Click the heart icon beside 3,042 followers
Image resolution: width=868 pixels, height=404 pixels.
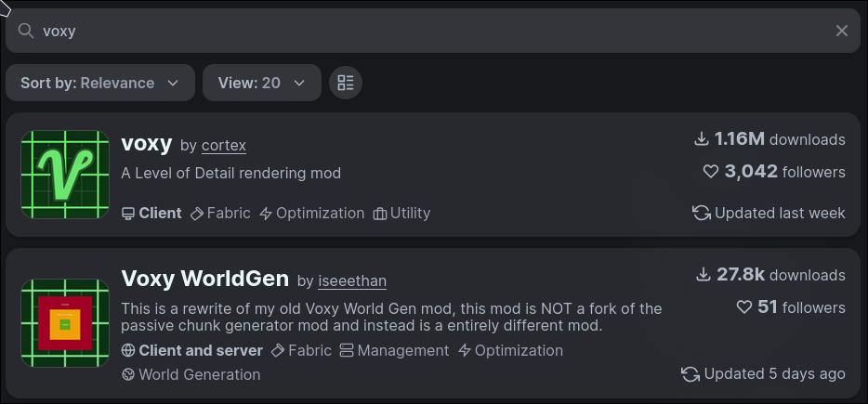click(711, 172)
